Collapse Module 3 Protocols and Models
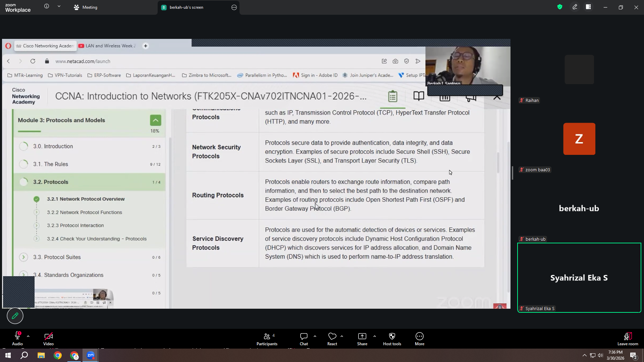 156,120
